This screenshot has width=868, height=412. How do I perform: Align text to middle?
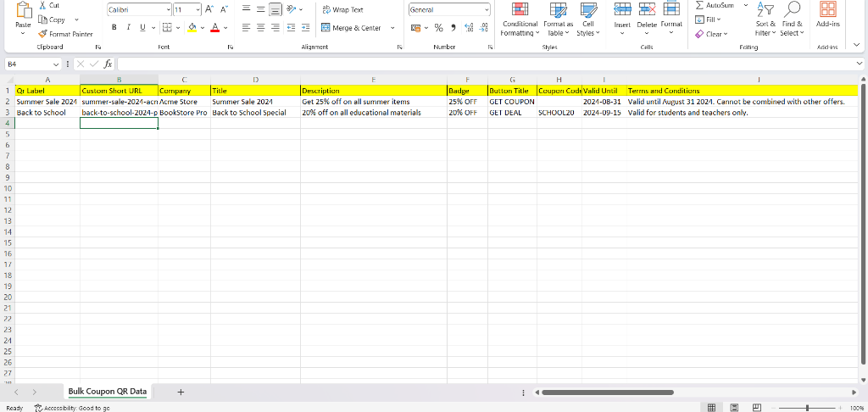click(261, 8)
